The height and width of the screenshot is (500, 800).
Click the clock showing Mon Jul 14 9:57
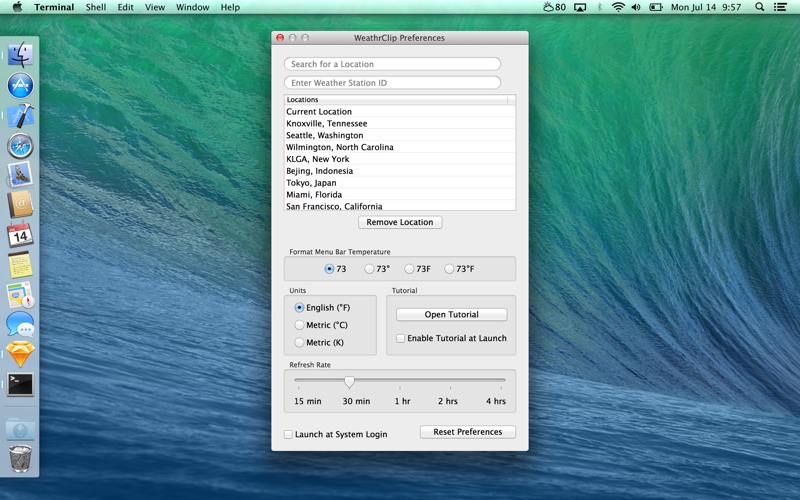[706, 7]
